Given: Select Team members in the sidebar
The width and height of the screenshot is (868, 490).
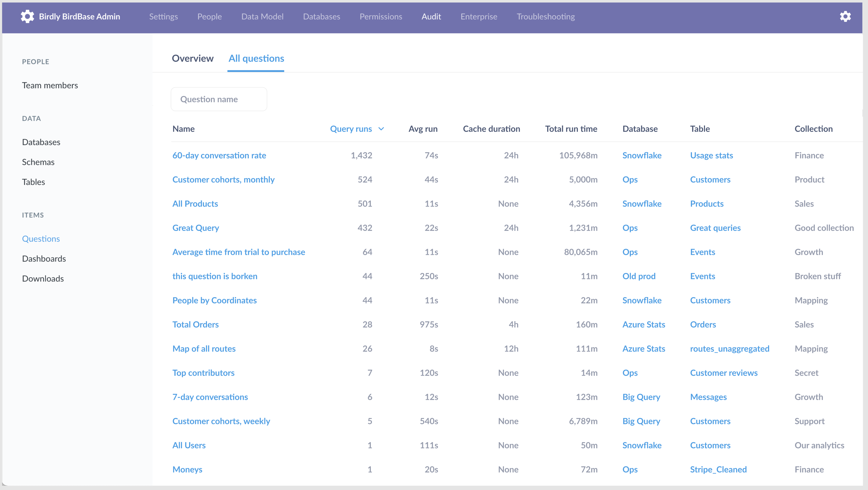Looking at the screenshot, I should tap(50, 85).
